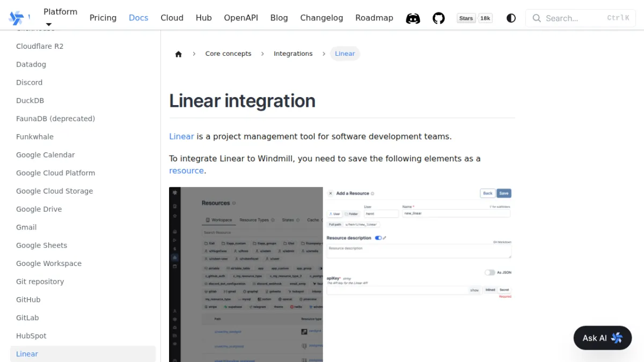Click the Integrations breadcrumb

click(x=293, y=54)
